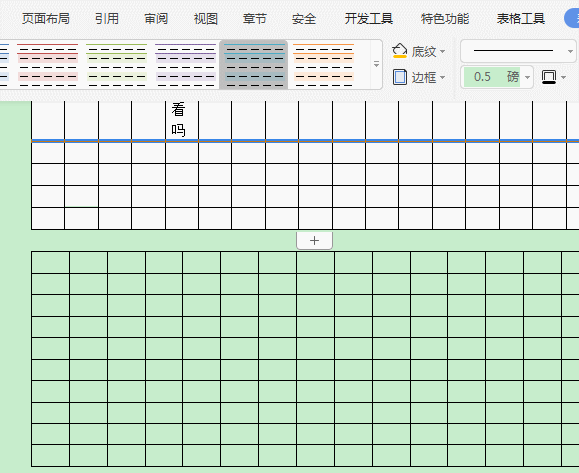
Task: Click the 底纹 shading bucket icon
Action: click(x=400, y=51)
